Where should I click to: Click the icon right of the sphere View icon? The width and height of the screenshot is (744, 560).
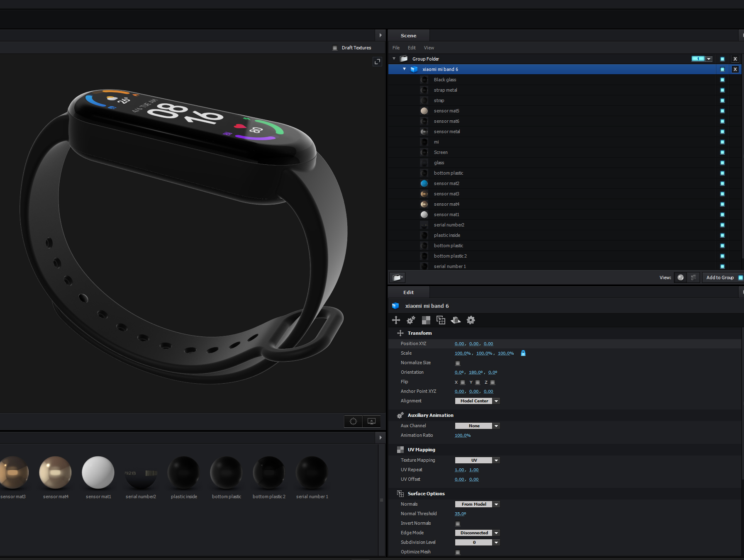[x=693, y=278]
